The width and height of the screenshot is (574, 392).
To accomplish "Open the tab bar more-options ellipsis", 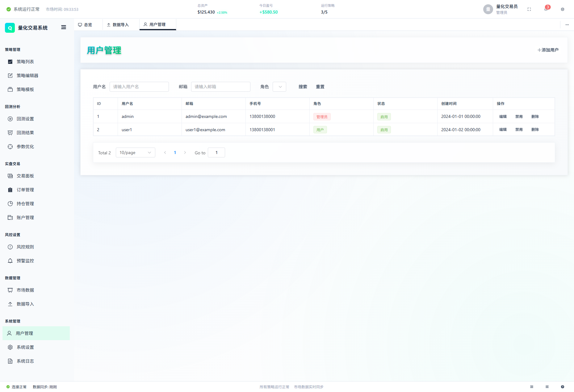I will click(567, 25).
